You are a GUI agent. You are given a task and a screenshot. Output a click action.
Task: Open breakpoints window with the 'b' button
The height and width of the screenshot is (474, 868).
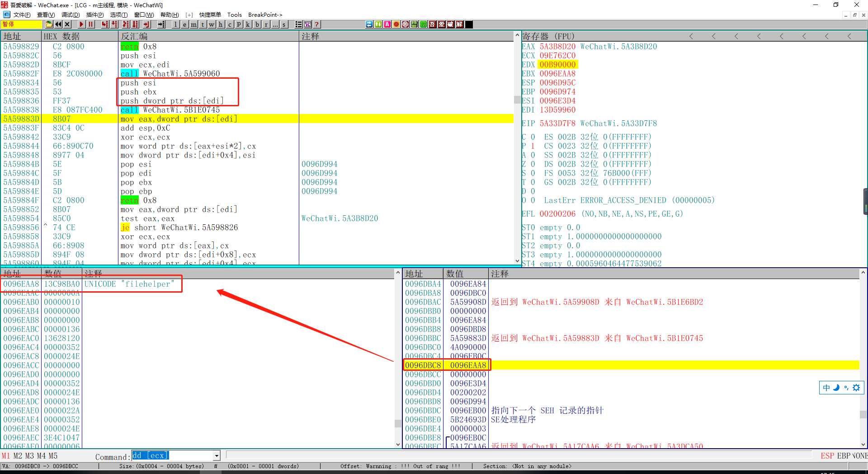click(257, 24)
